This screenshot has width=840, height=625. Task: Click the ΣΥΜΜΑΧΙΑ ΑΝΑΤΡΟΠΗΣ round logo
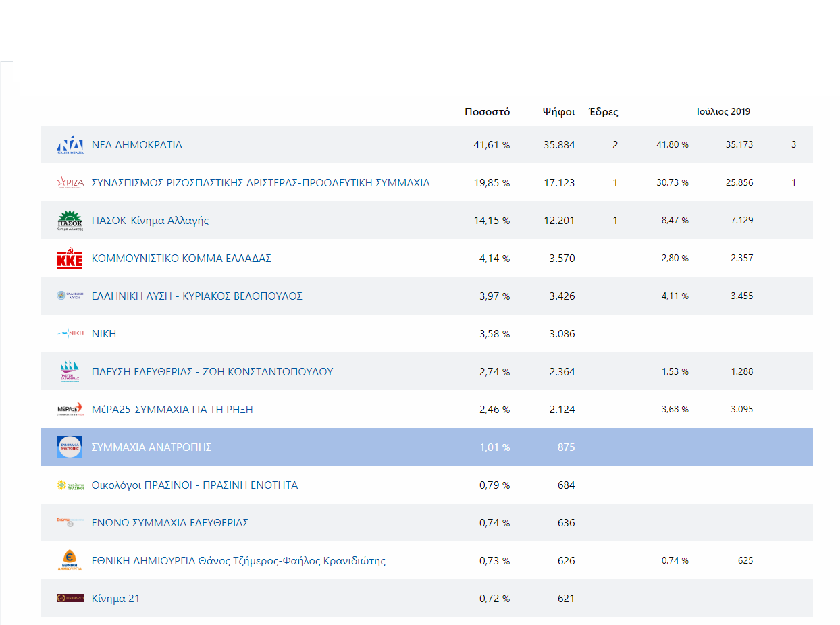pos(70,447)
